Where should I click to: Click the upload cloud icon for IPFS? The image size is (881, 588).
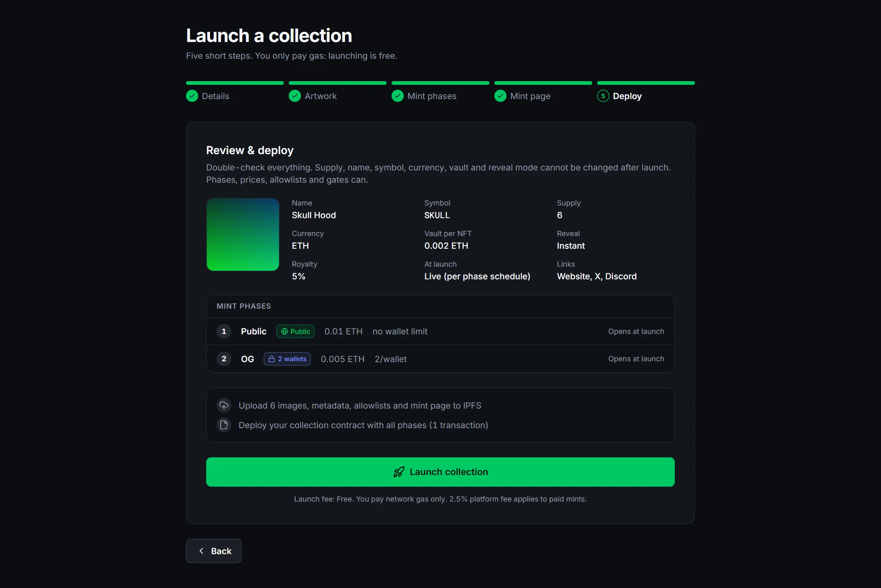point(224,405)
